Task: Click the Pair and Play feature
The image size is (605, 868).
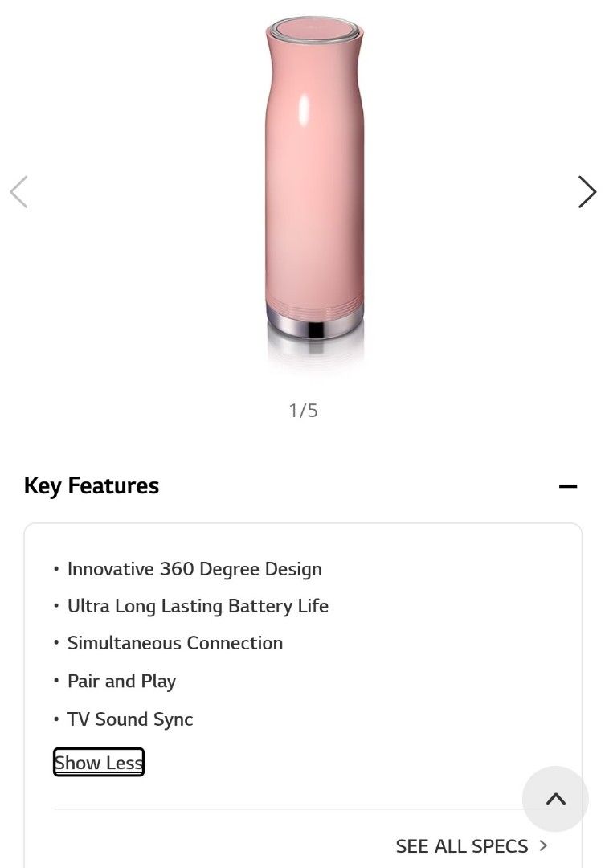Action: (121, 681)
